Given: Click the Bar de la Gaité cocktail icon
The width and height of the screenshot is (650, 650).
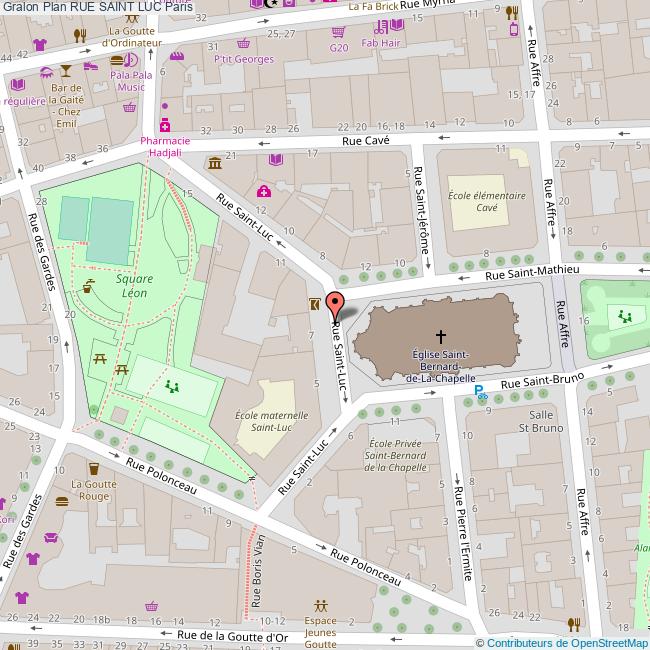Looking at the screenshot, I should coord(66,71).
